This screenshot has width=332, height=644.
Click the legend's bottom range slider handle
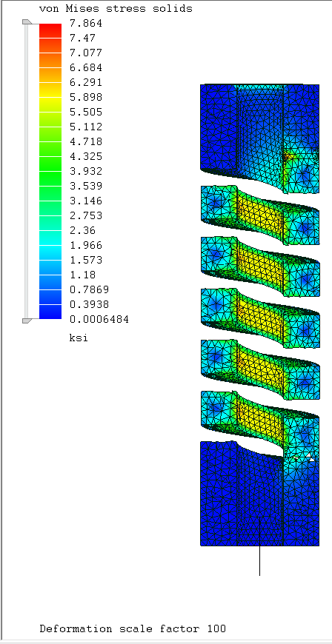click(27, 321)
